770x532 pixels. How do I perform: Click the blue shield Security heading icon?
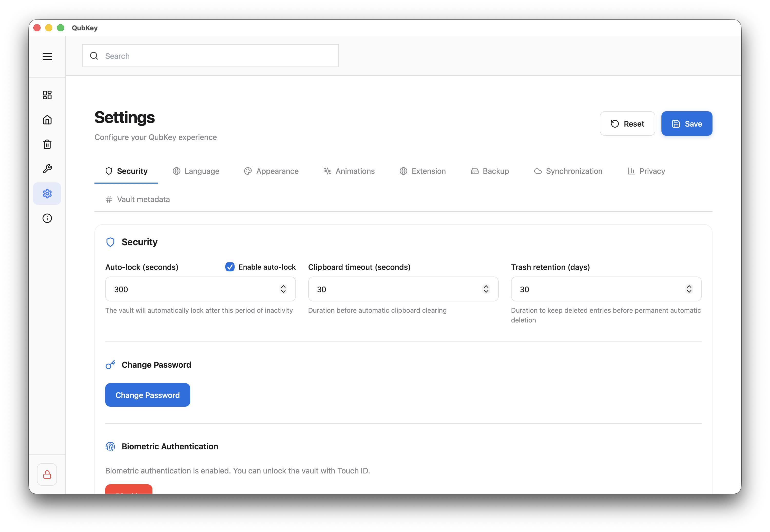[110, 242]
